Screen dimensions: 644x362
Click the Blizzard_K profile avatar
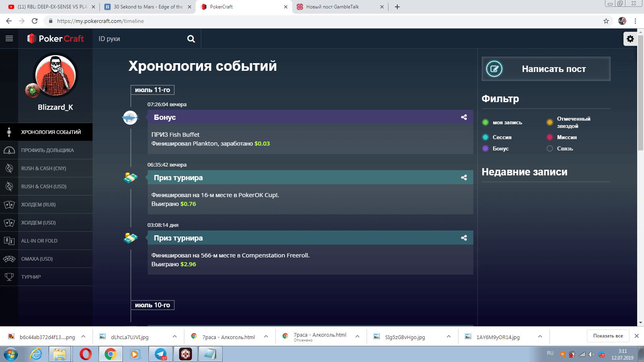click(x=56, y=75)
